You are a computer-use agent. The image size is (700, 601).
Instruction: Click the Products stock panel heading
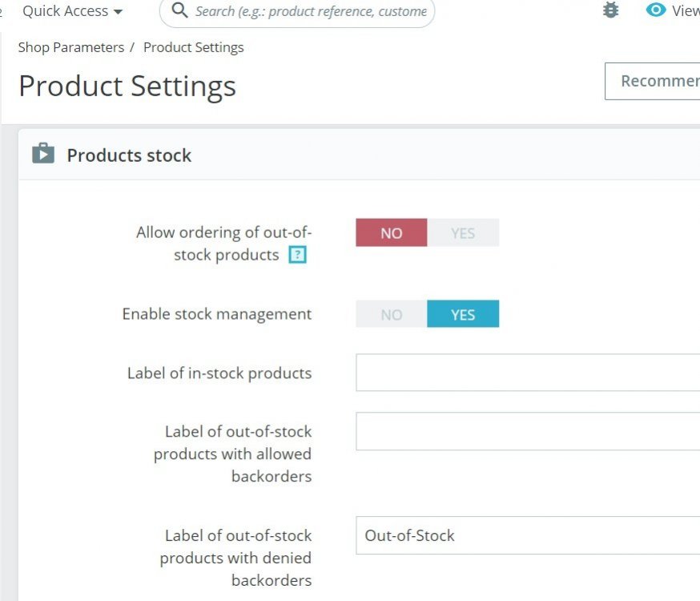[129, 155]
